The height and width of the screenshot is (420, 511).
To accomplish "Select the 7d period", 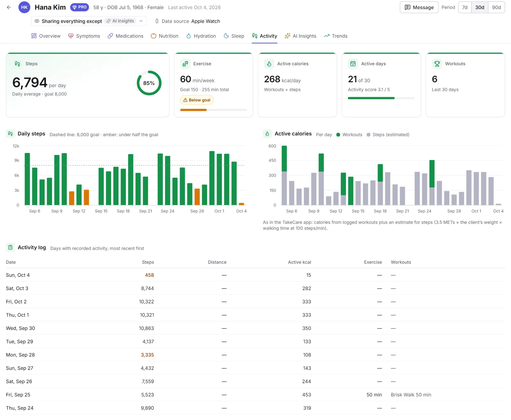I will pyautogui.click(x=465, y=7).
